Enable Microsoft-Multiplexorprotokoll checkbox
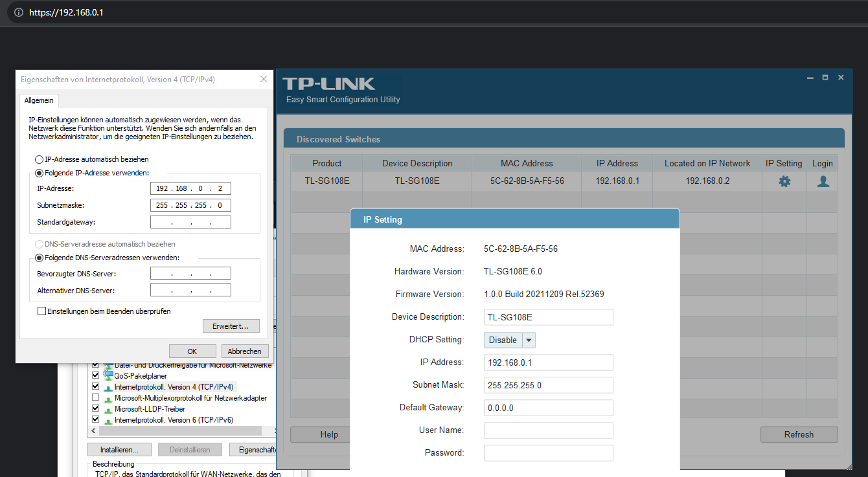The height and width of the screenshot is (477, 868). [x=96, y=398]
